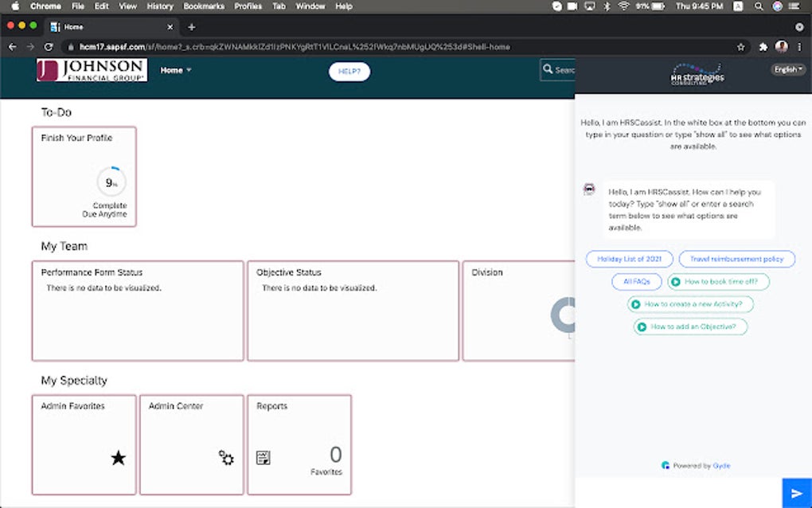Click the 9% profile completion progress ring
The width and height of the screenshot is (812, 508).
(111, 182)
